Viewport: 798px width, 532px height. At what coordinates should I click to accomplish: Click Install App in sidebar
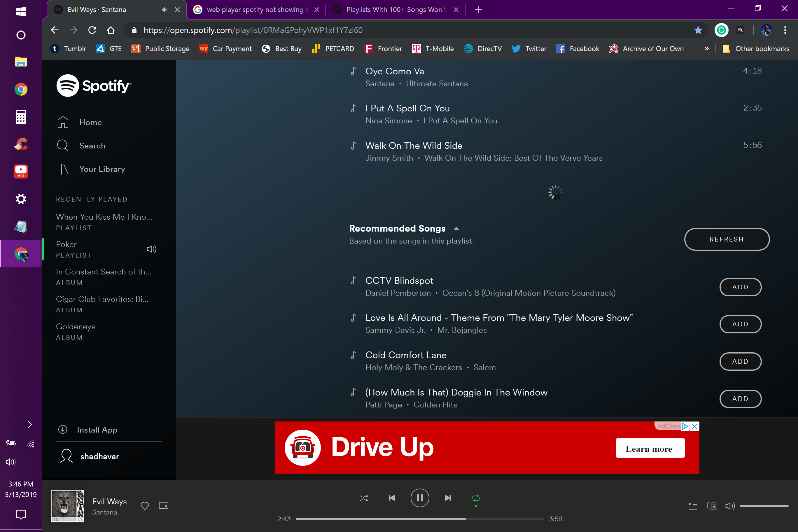point(88,430)
